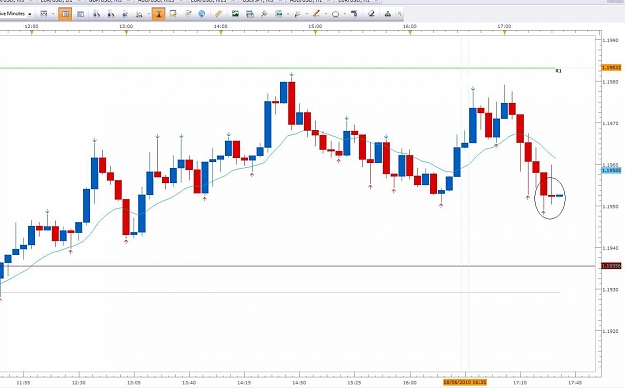Screen dimensions: 625x388
Task: Toggle the highlighted crosshair cursor tool
Action: coord(158,14)
